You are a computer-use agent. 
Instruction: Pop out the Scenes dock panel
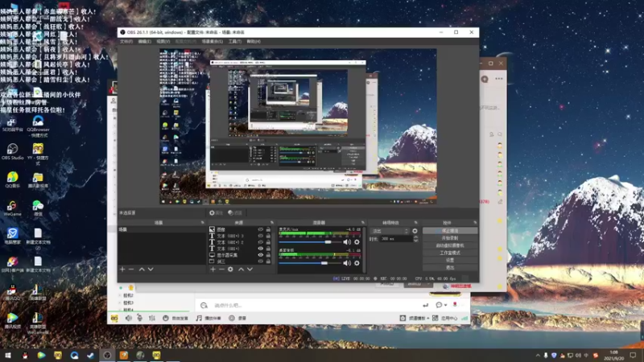(x=203, y=223)
